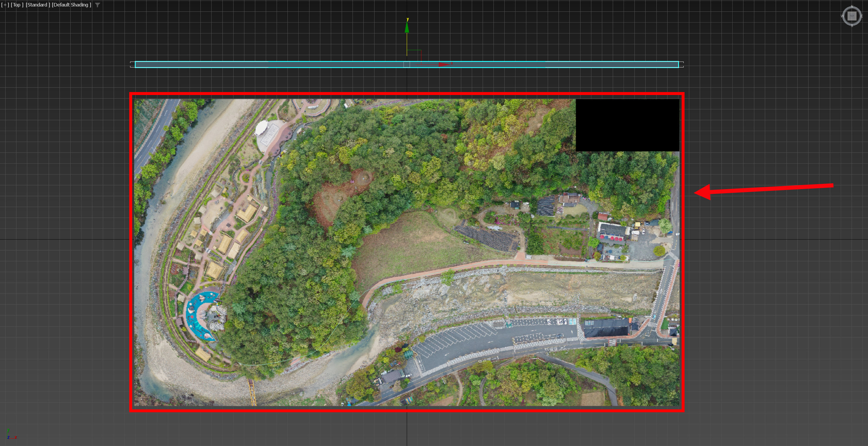
Task: Click the black rectangle on the aerial map
Action: (x=627, y=125)
